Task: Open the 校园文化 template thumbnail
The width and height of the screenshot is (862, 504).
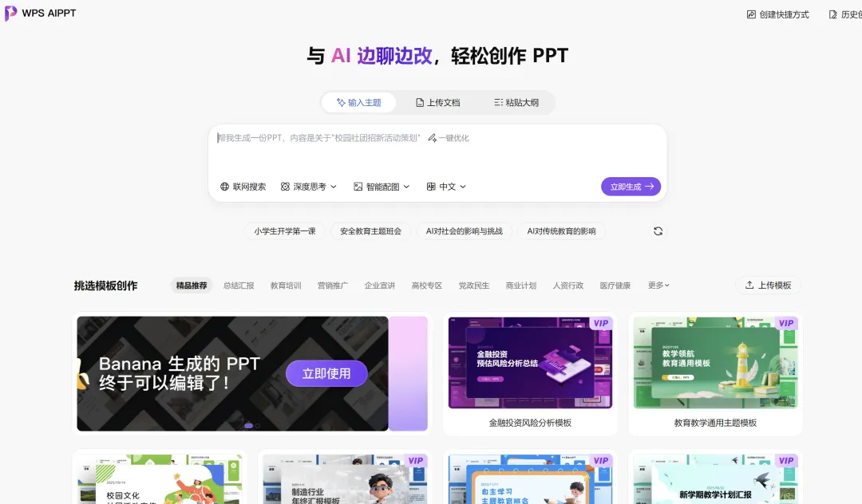Action: 160,478
